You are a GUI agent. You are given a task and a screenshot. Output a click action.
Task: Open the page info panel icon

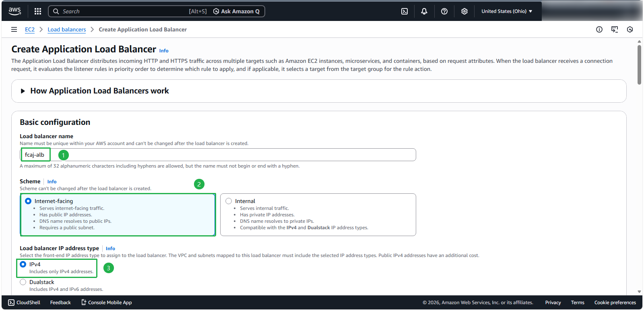click(599, 29)
